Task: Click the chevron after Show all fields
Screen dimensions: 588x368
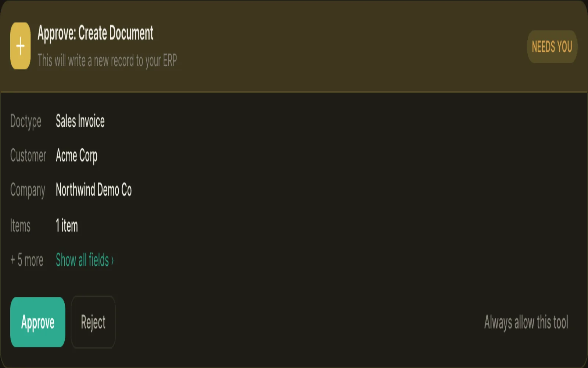Action: (112, 261)
